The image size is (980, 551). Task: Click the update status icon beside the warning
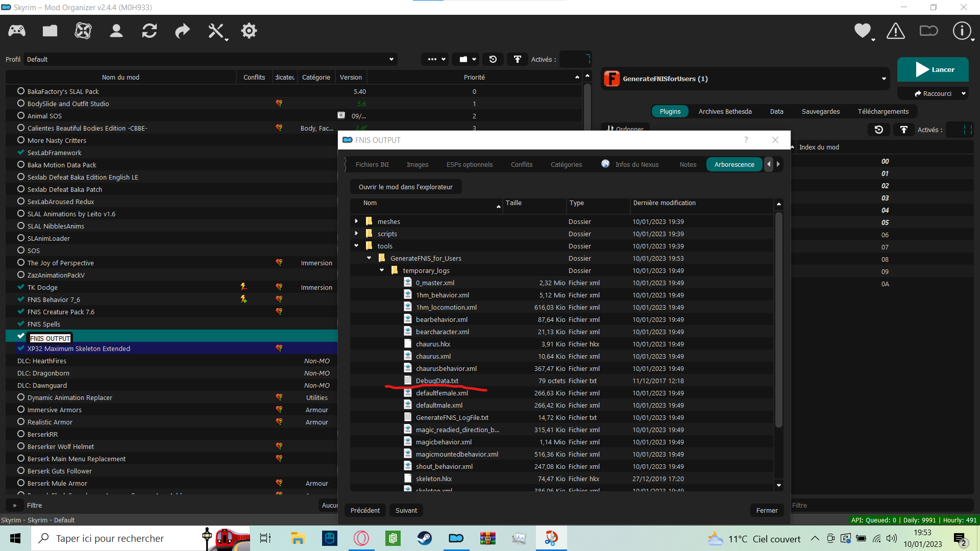point(929,31)
